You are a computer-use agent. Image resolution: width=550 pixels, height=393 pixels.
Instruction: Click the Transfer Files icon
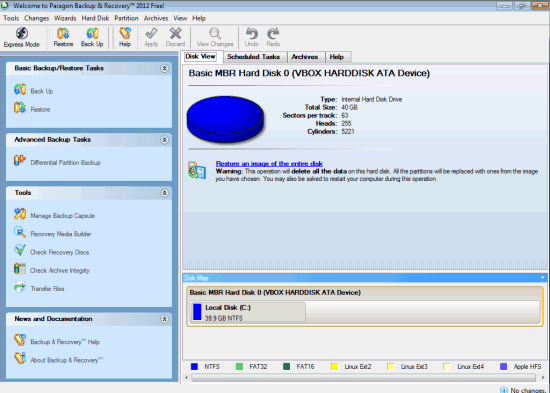[x=20, y=287]
